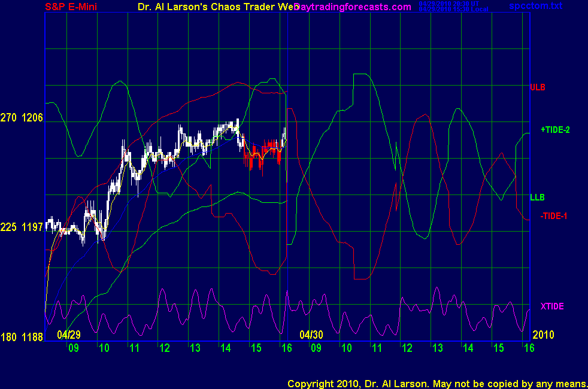Click the 04/29 date label
This screenshot has width=588, height=389.
(69, 335)
